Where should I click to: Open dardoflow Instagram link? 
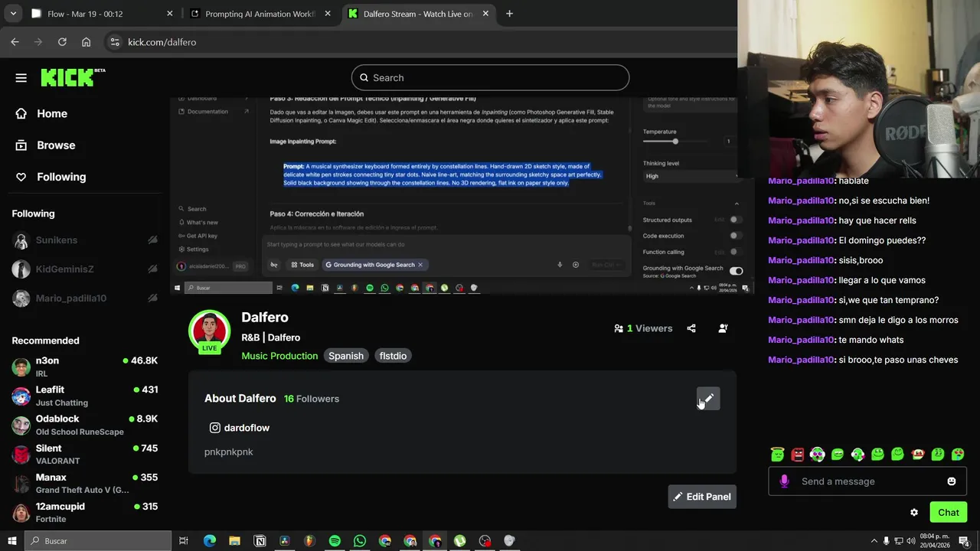(x=239, y=428)
